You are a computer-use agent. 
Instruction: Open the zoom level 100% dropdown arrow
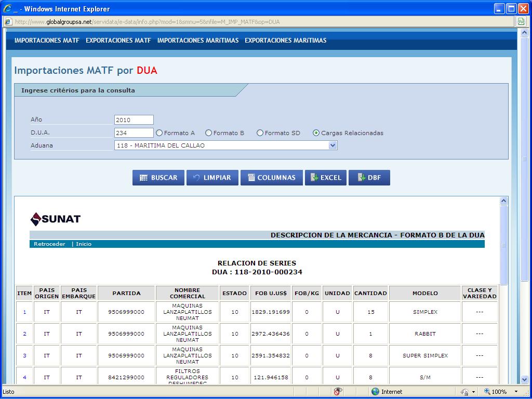pyautogui.click(x=516, y=392)
